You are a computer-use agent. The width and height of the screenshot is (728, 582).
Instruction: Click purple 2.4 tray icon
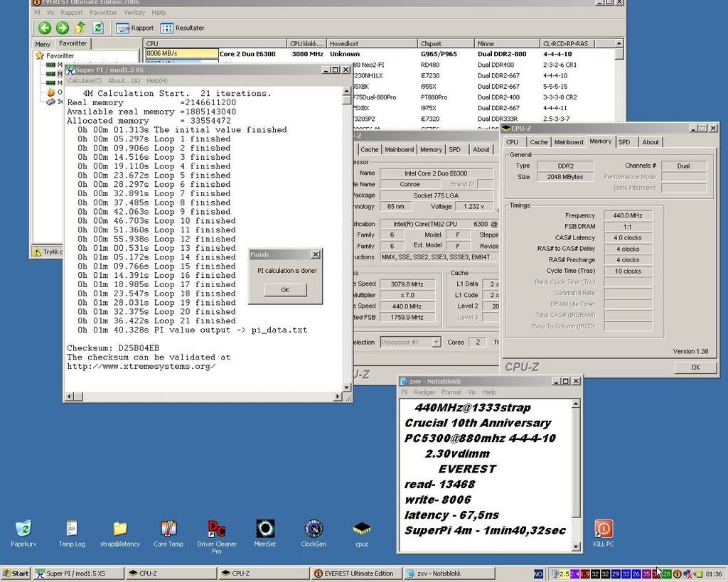pyautogui.click(x=574, y=574)
